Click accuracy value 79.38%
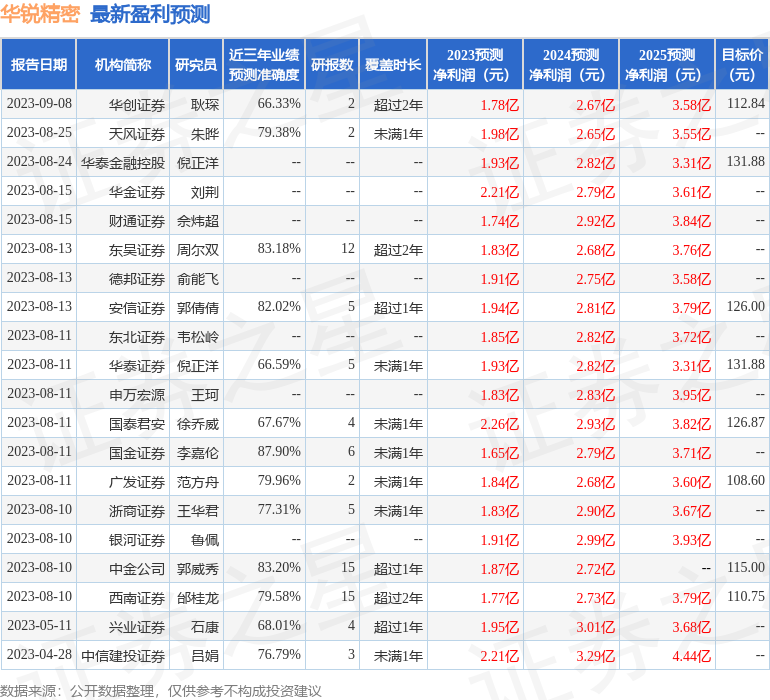The width and height of the screenshot is (770, 700). [x=279, y=133]
